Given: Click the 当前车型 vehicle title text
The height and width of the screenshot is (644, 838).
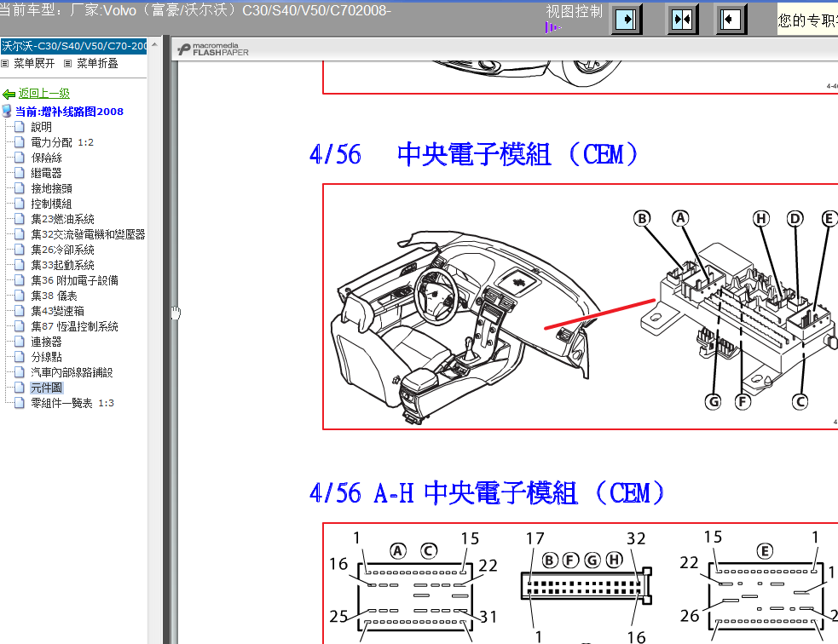Looking at the screenshot, I should coord(195,10).
